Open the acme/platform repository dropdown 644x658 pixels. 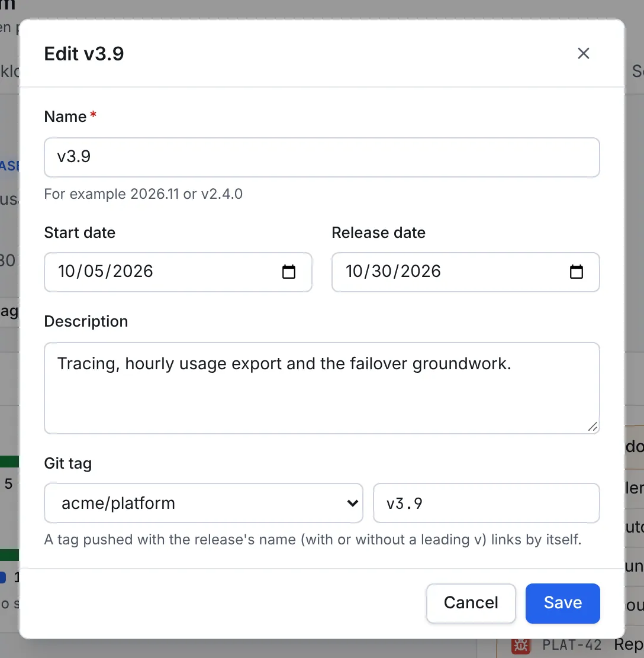click(x=204, y=503)
